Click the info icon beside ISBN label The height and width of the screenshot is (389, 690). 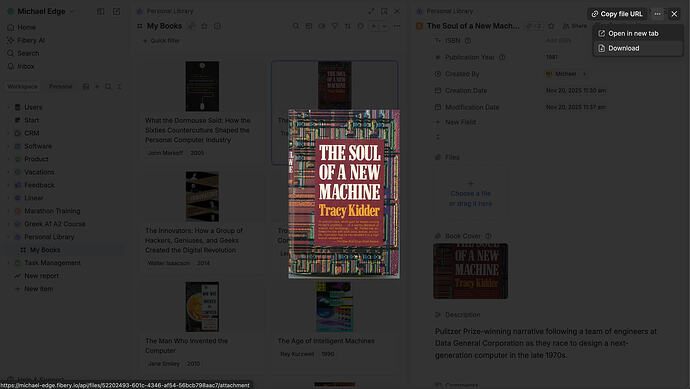(468, 41)
